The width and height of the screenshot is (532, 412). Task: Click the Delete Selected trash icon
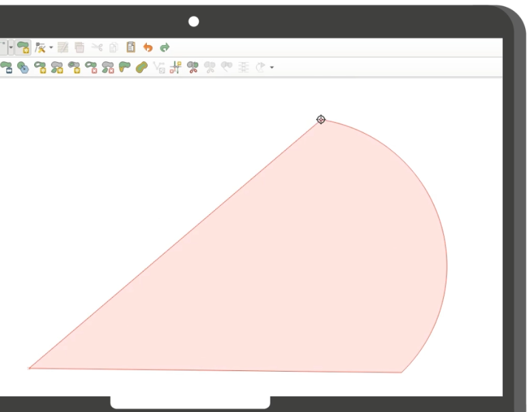80,47
